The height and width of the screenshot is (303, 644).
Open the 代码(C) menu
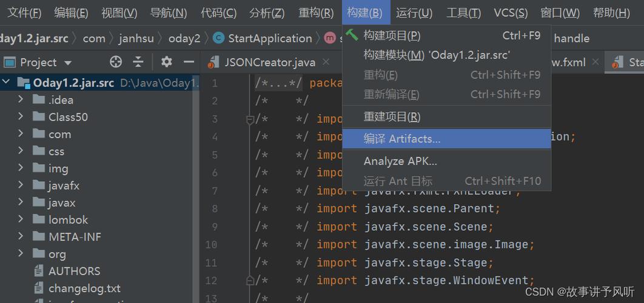pos(218,13)
